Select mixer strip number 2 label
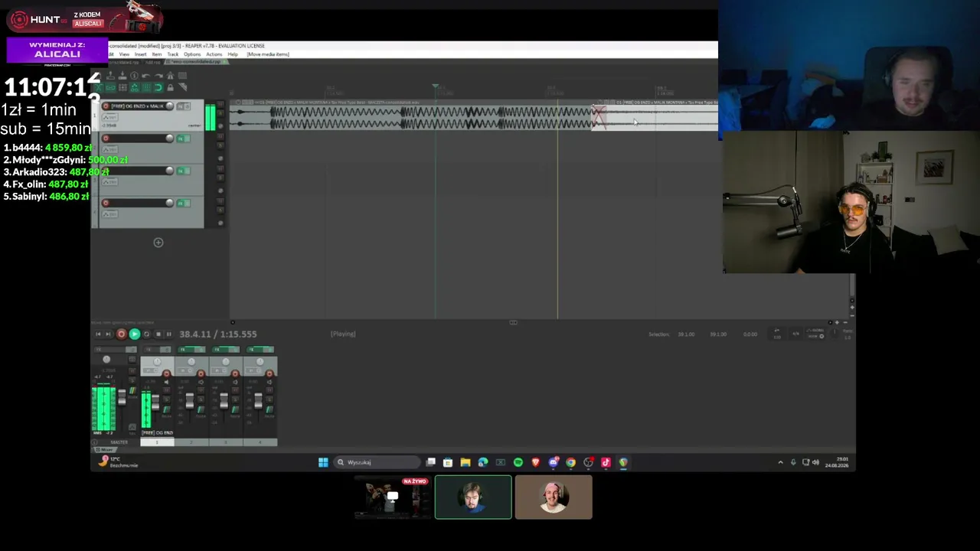Image resolution: width=980 pixels, height=551 pixels. [191, 442]
